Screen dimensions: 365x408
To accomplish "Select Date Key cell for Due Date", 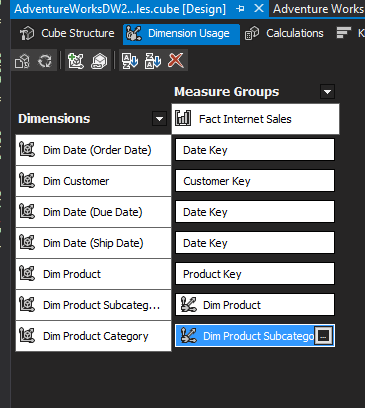I will click(255, 212).
